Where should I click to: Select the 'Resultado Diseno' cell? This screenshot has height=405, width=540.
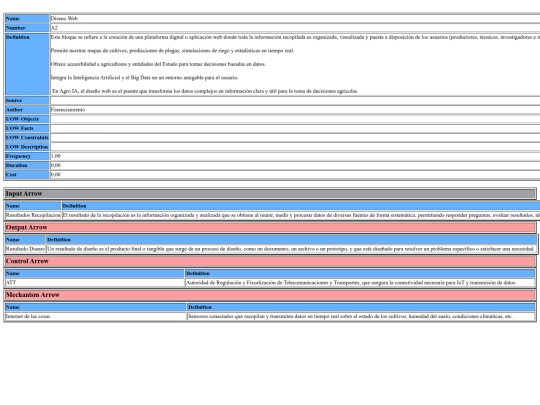pos(25,249)
